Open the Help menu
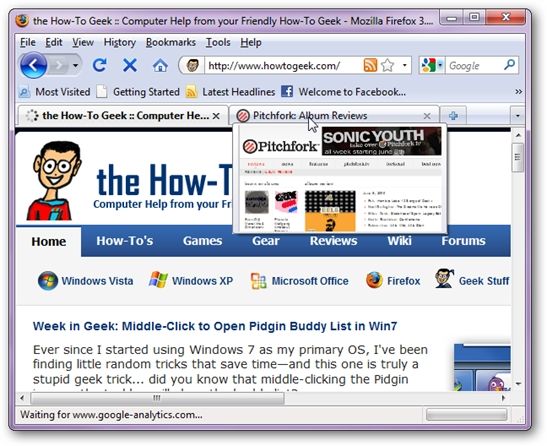The height and width of the screenshot is (446, 547). coord(251,42)
